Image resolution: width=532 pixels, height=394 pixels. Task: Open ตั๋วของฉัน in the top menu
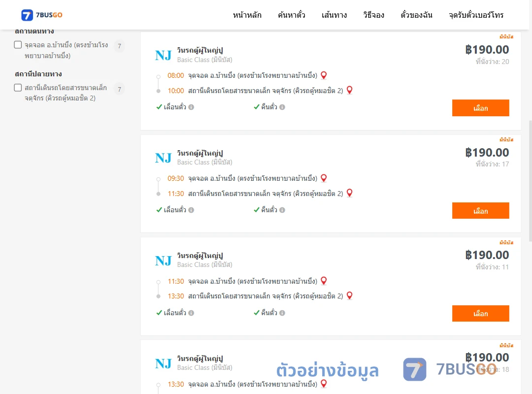coord(416,15)
